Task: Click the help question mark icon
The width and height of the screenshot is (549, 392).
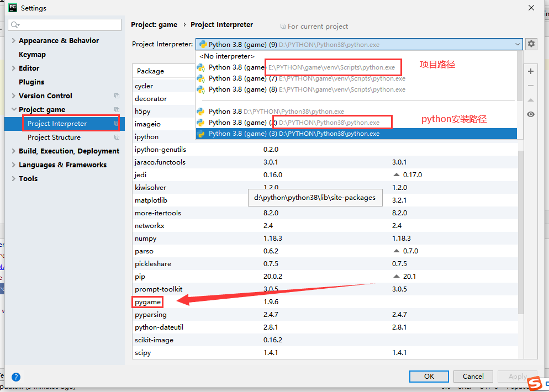Action: 15,377
